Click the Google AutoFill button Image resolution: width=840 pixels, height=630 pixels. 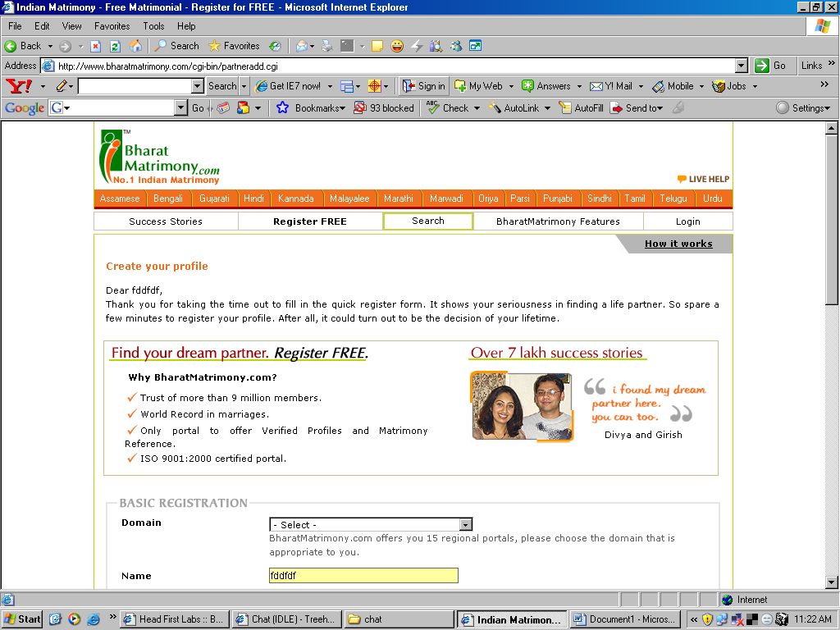(582, 108)
